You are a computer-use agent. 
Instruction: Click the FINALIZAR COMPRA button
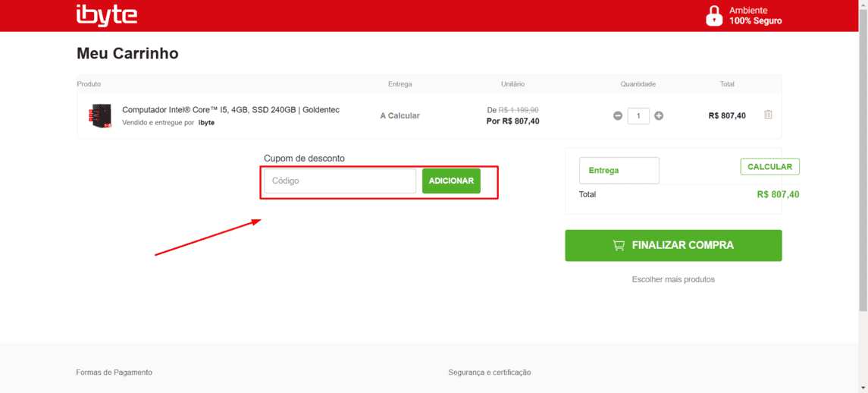[x=673, y=245]
